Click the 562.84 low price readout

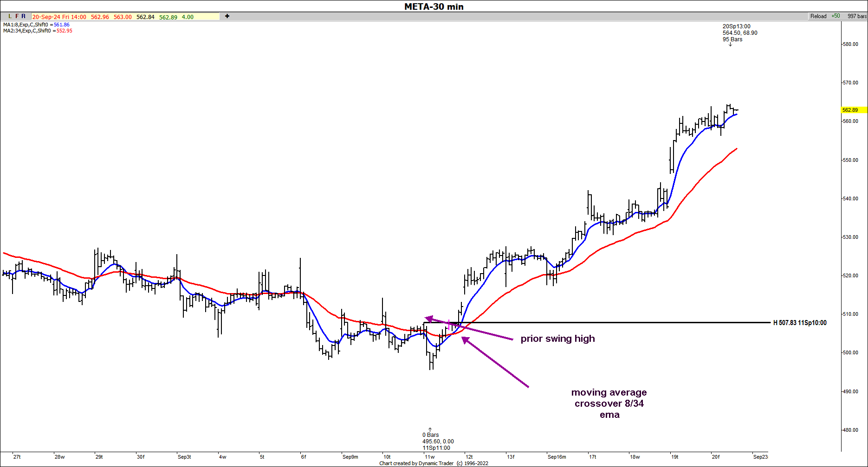[145, 17]
